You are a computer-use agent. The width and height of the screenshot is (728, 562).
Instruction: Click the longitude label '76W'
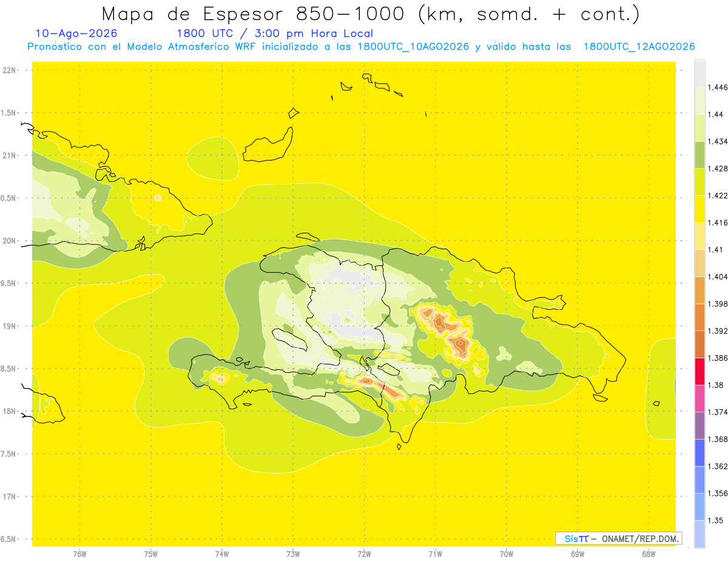(79, 554)
